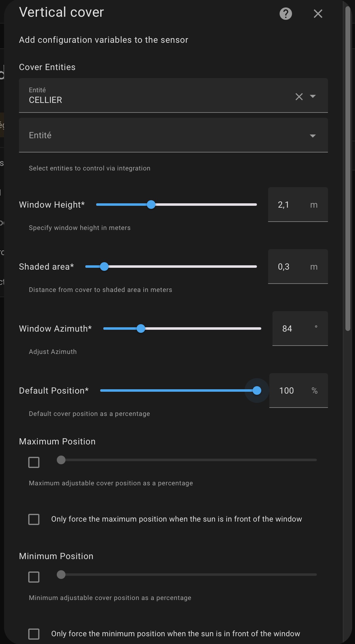Clear the CELLIER entity selection
Image resolution: width=355 pixels, height=644 pixels.
(x=299, y=97)
